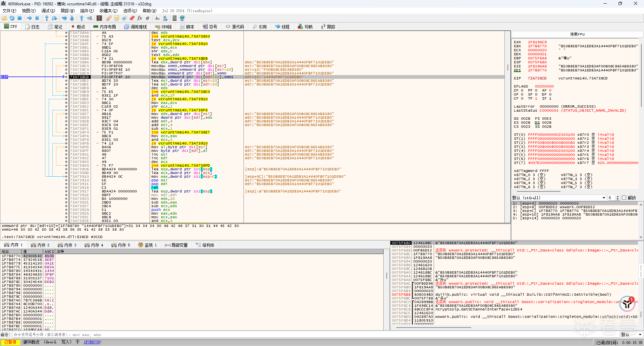Open the Scylla plugin icon
The image size is (644, 346).
pos(99,18)
